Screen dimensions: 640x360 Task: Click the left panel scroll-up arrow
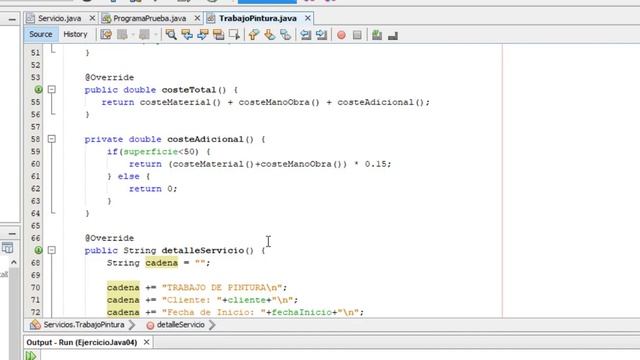[x=14, y=262]
